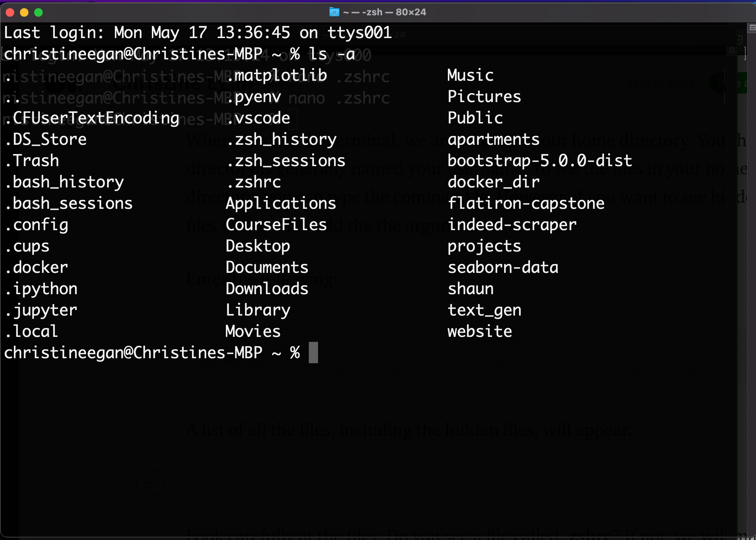
Task: Click the indeed-scraper directory name
Action: [512, 225]
